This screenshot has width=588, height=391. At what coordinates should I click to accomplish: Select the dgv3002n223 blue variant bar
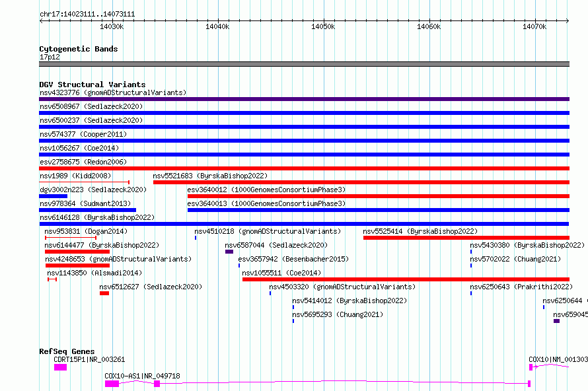[x=54, y=196]
